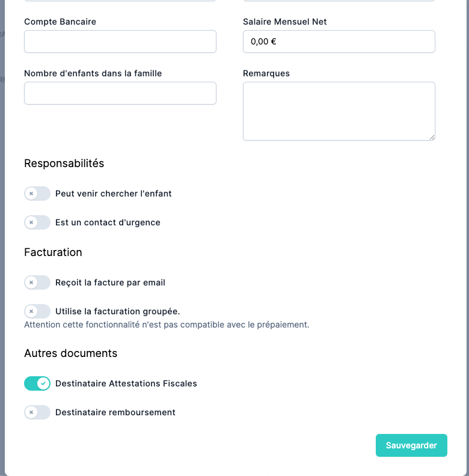The image size is (469, 476).
Task: Click inside the Remarques text area
Action: (x=339, y=111)
